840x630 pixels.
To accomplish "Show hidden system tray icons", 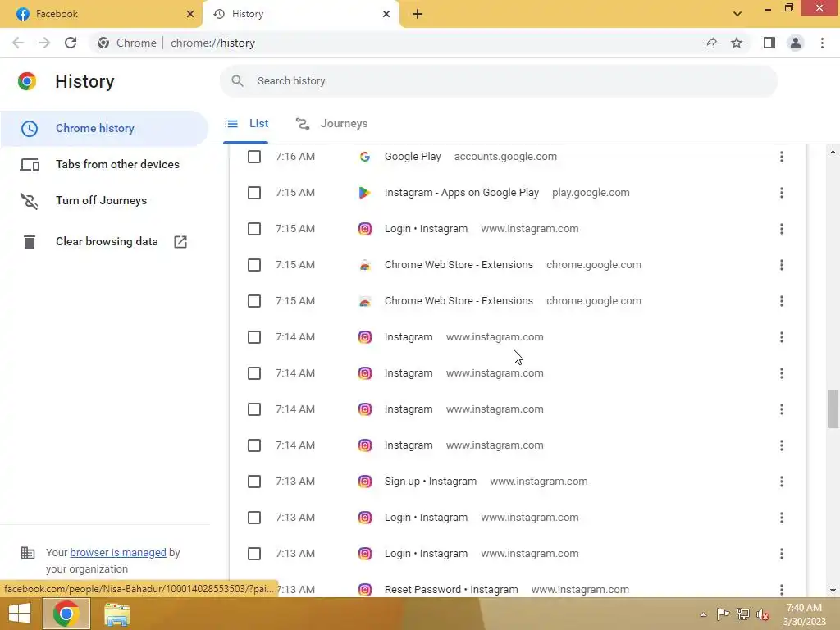I will click(703, 614).
